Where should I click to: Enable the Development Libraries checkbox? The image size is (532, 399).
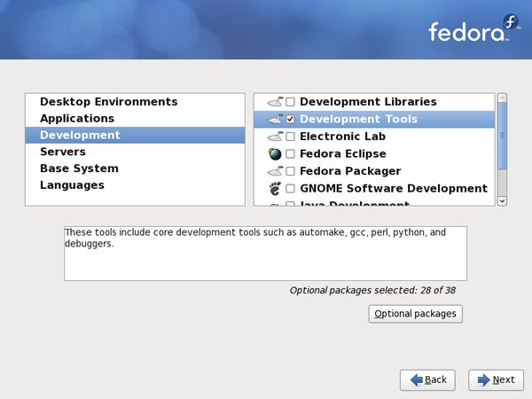(290, 102)
